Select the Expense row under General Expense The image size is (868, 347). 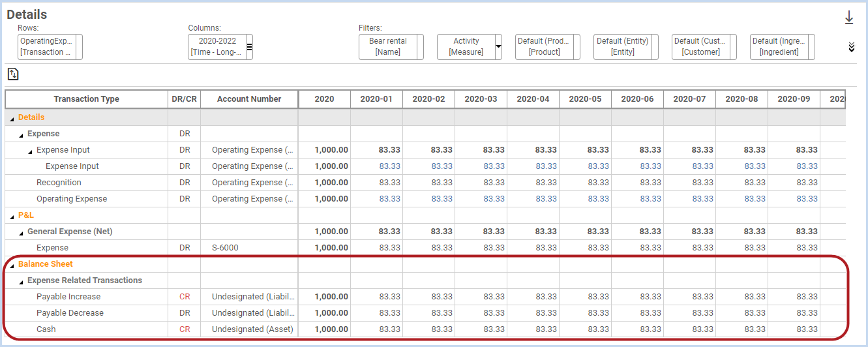pyautogui.click(x=52, y=248)
